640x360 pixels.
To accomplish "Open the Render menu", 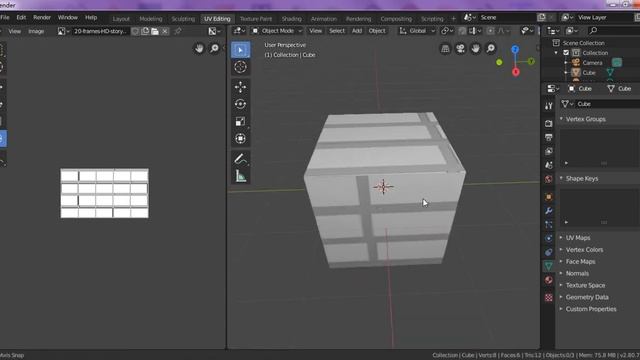I will point(42,18).
